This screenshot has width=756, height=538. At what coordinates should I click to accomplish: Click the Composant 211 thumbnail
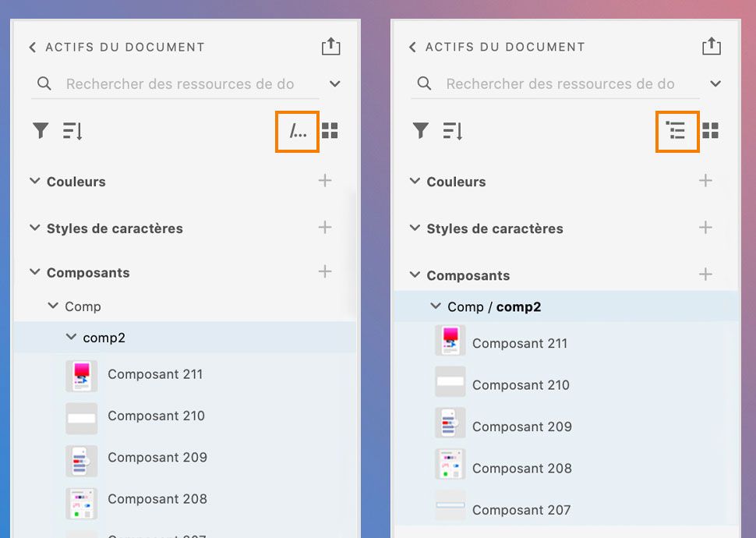click(81, 374)
